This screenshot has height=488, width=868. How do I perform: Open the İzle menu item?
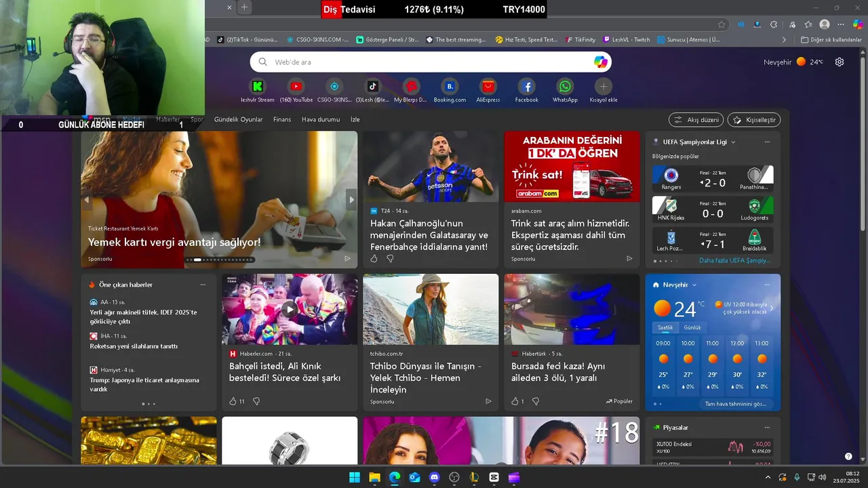click(x=355, y=119)
